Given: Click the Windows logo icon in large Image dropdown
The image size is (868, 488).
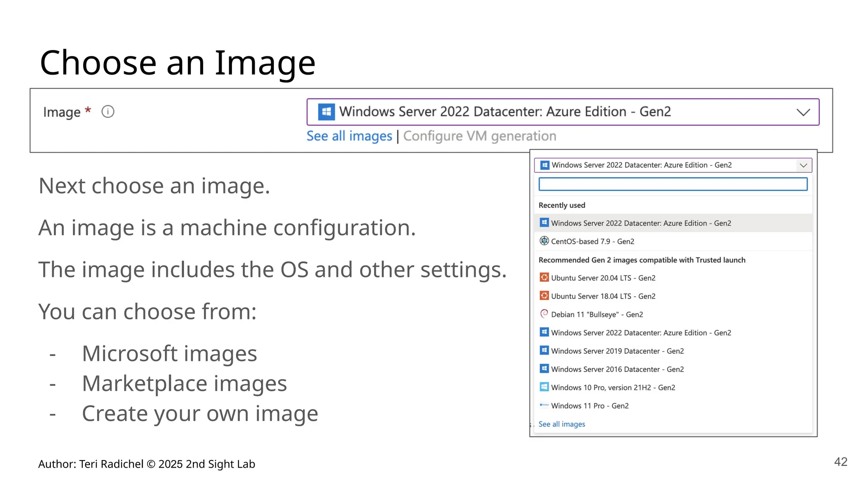Looking at the screenshot, I should pyautogui.click(x=326, y=112).
